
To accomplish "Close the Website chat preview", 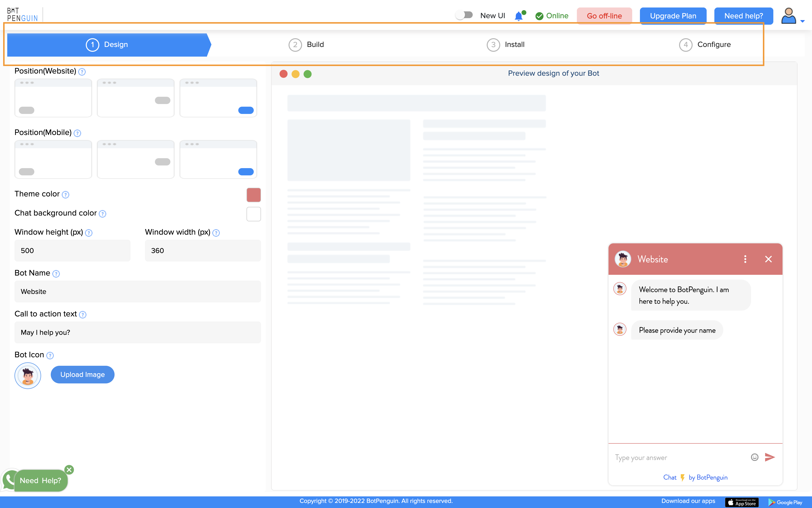I will point(768,259).
